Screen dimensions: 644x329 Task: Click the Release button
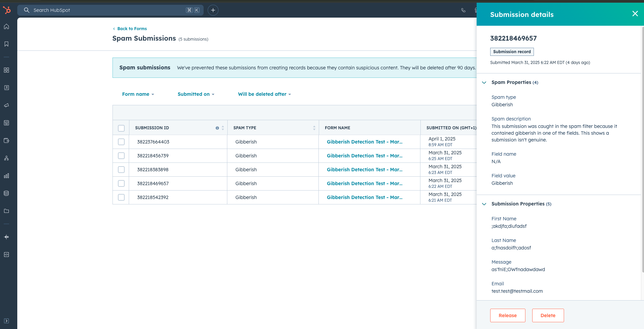[507, 315]
